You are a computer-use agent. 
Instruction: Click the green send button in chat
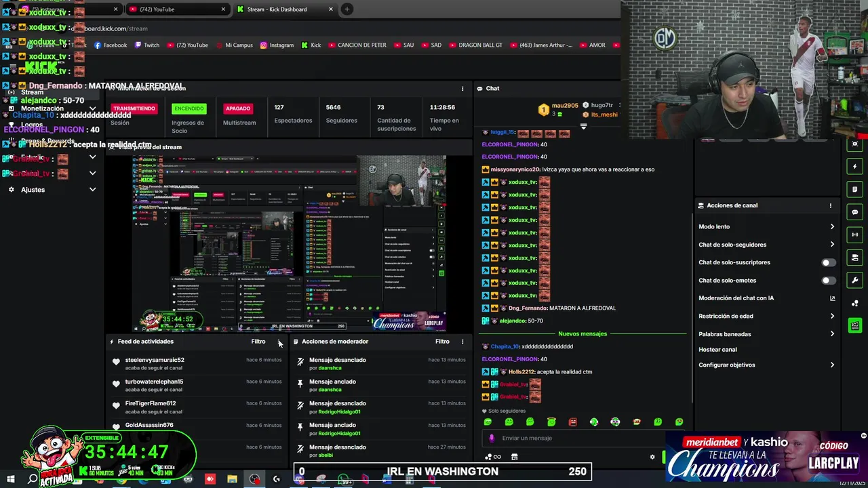point(664,457)
